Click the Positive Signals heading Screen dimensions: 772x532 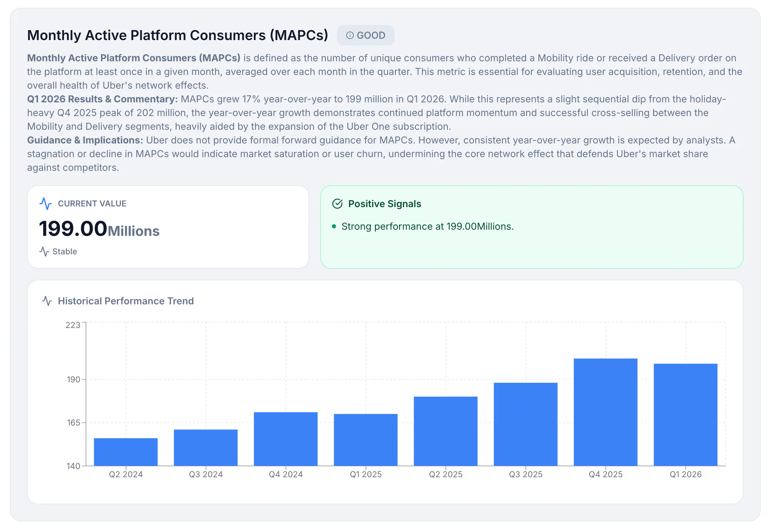(x=385, y=204)
